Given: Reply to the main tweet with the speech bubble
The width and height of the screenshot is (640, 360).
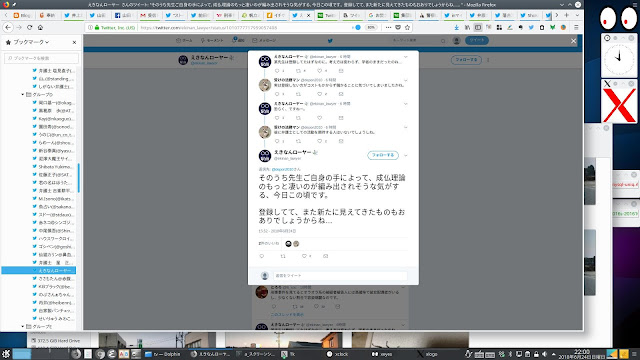Looking at the screenshot, I should (x=262, y=256).
